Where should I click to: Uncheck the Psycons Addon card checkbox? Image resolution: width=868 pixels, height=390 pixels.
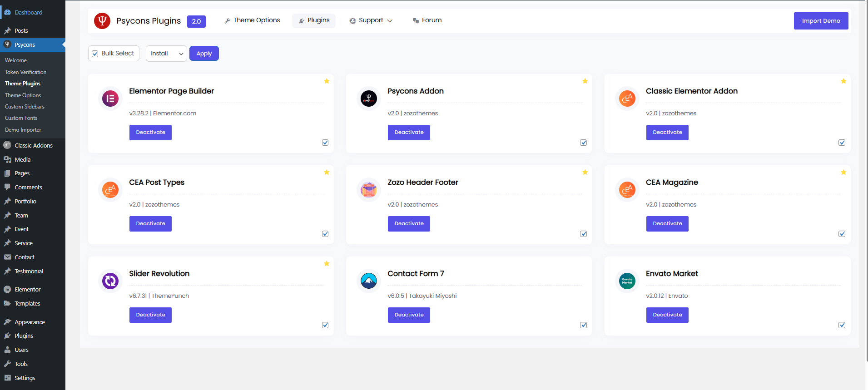tap(584, 143)
